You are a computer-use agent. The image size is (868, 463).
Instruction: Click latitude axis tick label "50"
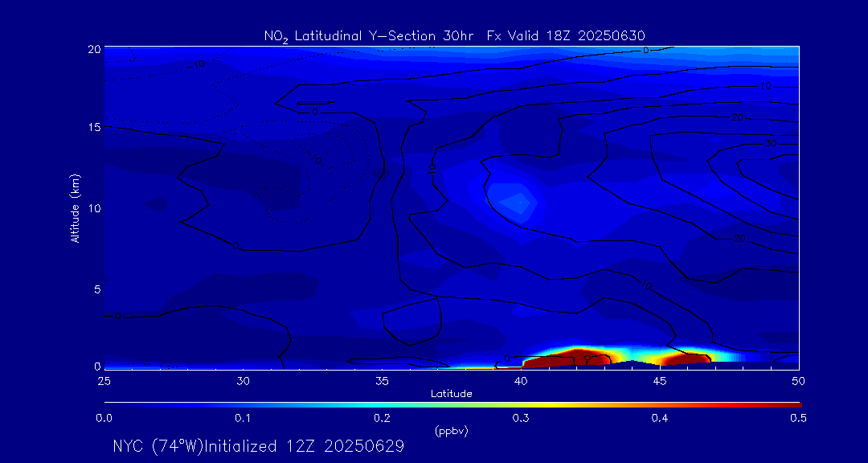(x=799, y=381)
